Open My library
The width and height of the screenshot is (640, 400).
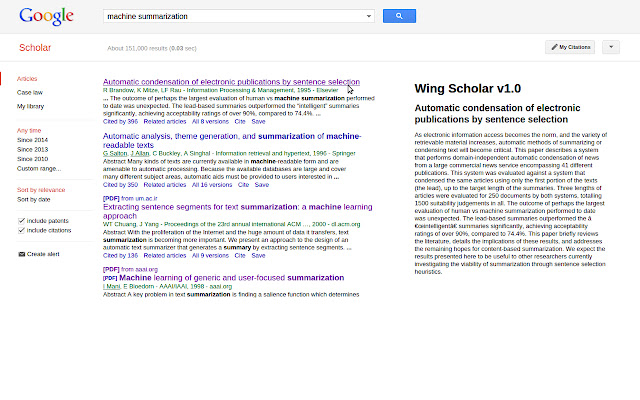click(31, 107)
